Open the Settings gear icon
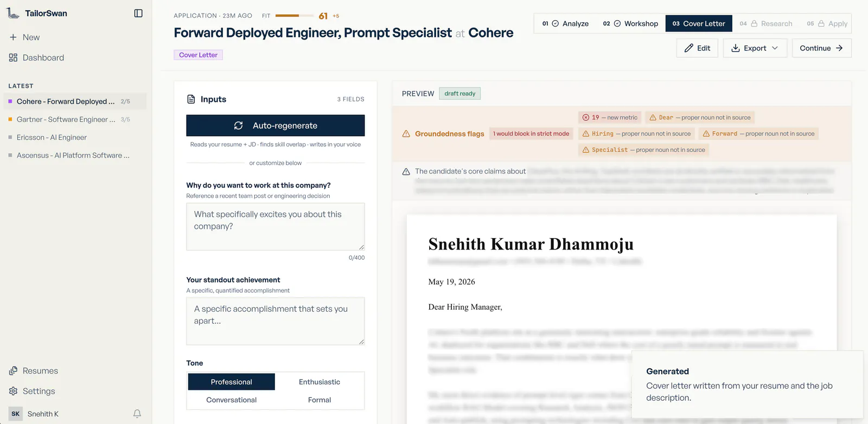 13,391
